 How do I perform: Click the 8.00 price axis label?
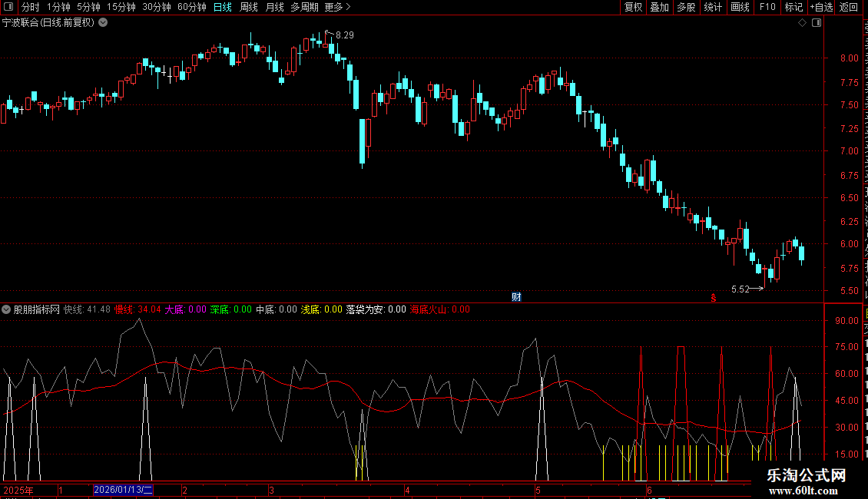(849, 58)
